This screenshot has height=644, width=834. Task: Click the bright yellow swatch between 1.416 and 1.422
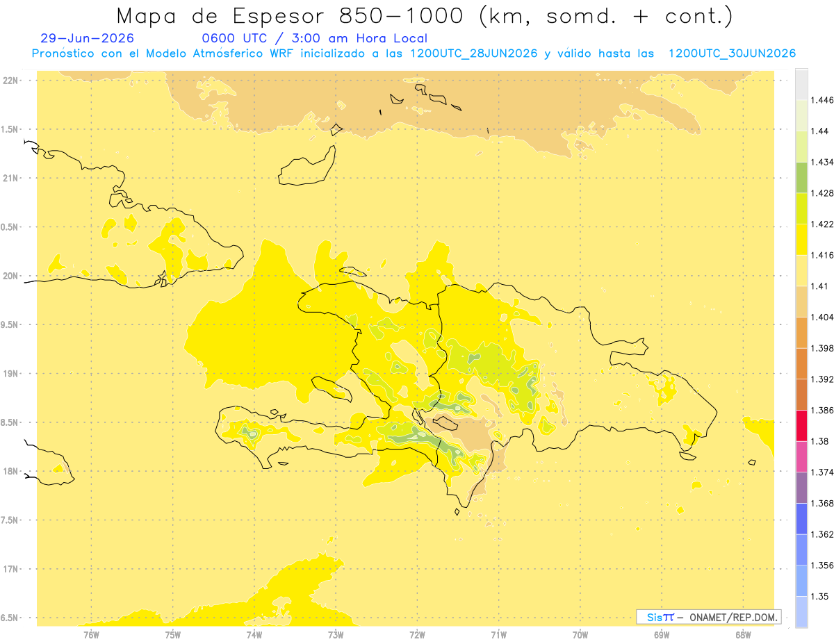[x=801, y=240]
